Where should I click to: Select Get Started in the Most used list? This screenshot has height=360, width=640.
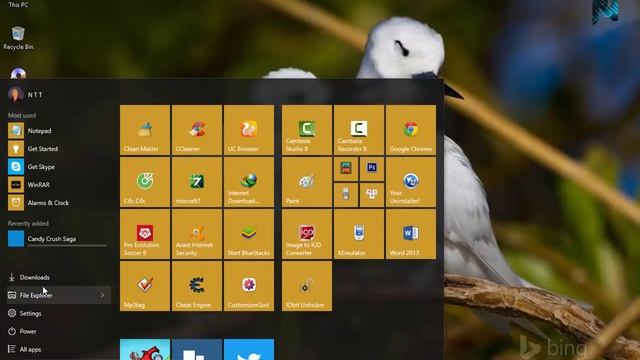(x=57, y=149)
